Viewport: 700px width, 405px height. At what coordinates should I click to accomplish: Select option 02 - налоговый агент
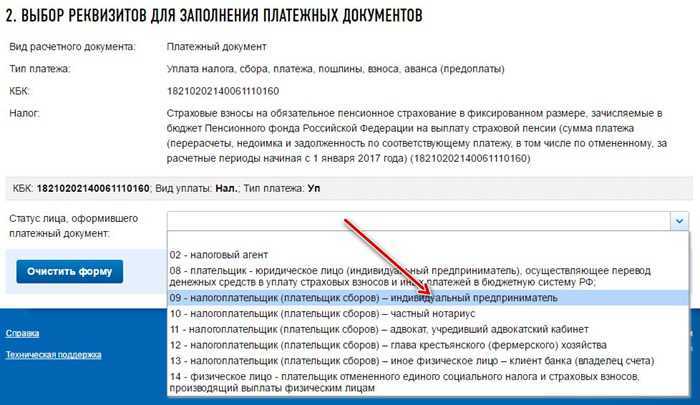point(428,255)
